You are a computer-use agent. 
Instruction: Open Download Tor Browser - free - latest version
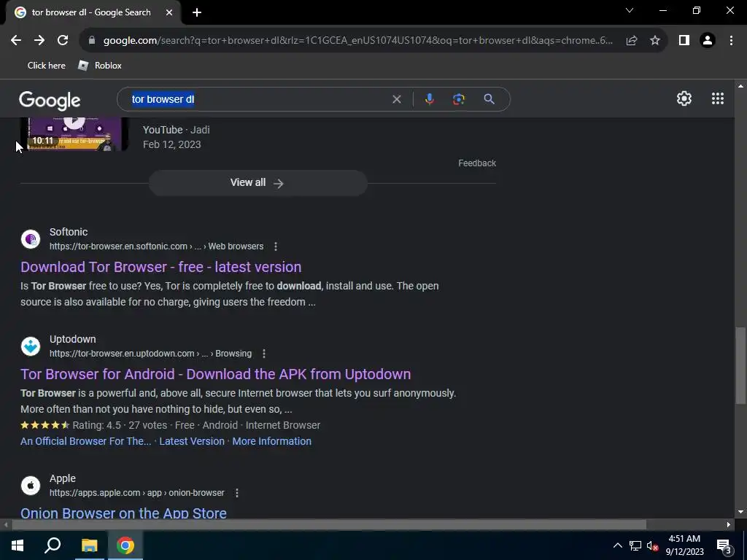161,267
